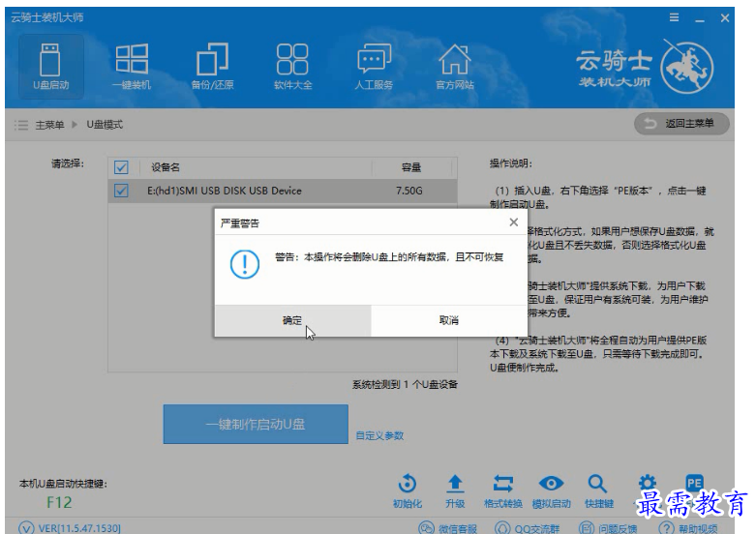The height and width of the screenshot is (534, 756).
Task: Confirm the warning with 确定
Action: click(x=292, y=320)
